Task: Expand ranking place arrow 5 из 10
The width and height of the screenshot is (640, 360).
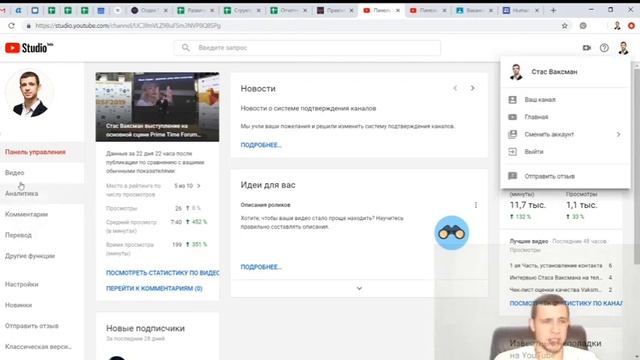Action: click(199, 186)
